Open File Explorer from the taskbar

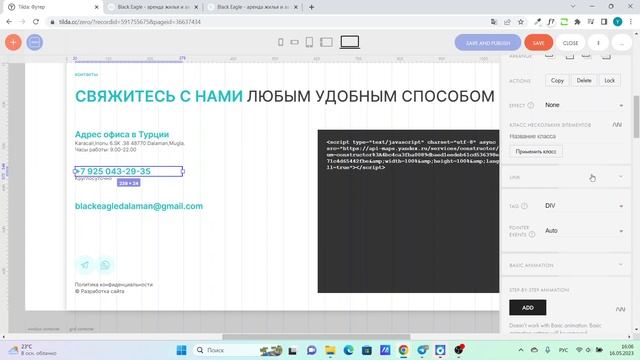tap(330, 350)
